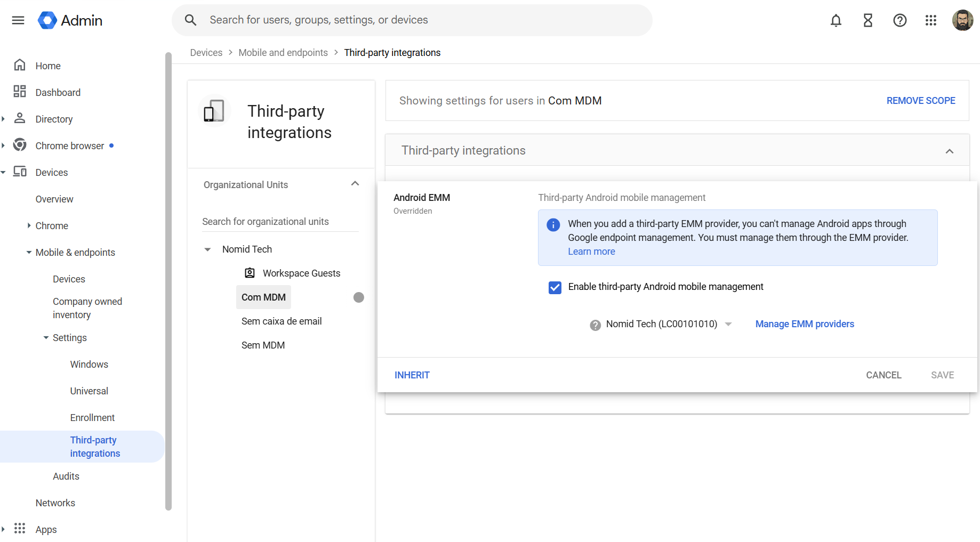Click the Chrome browser icon
Viewport: 980px width, 542px height.
point(20,145)
